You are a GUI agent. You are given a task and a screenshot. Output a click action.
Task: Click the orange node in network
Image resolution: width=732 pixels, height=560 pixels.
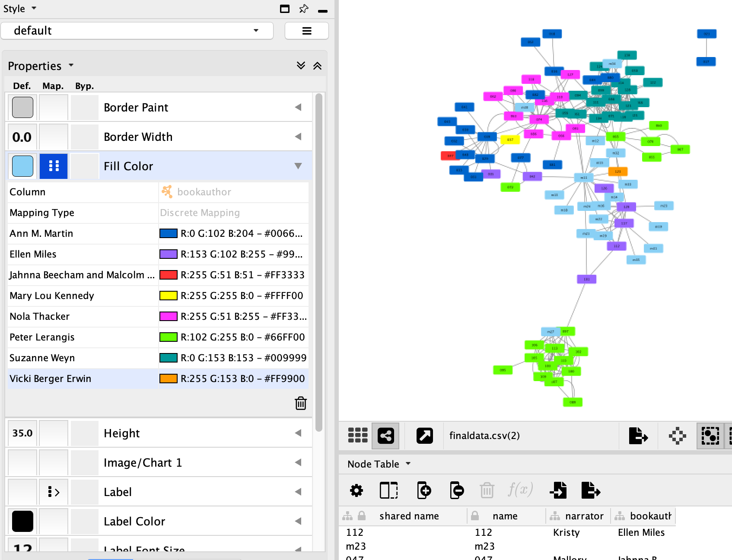617,172
